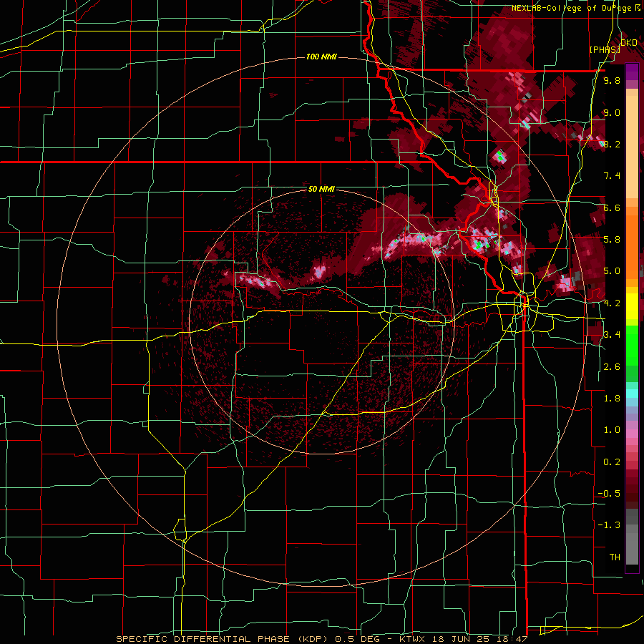Click the -0.5 scale value

[x=609, y=494]
